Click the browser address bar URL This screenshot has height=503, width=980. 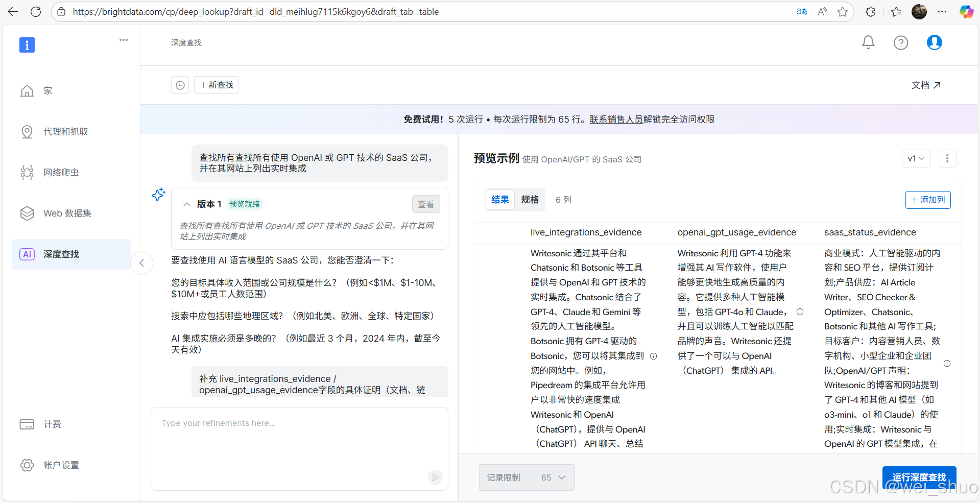coord(256,11)
